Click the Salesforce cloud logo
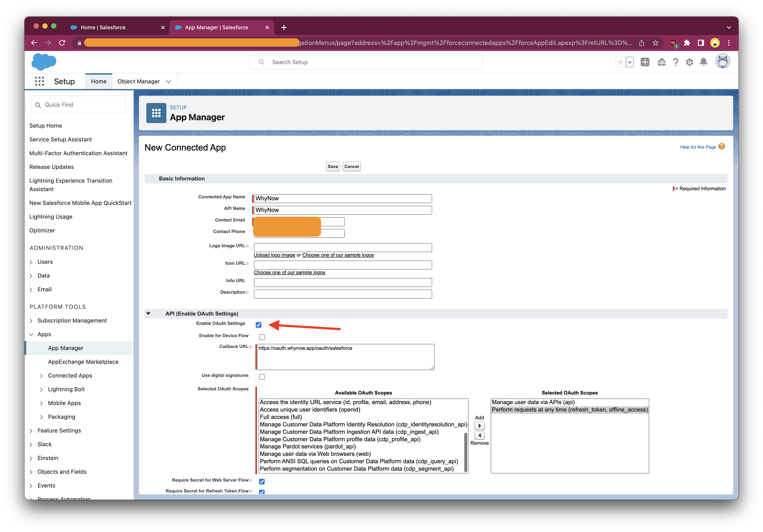 [x=44, y=62]
